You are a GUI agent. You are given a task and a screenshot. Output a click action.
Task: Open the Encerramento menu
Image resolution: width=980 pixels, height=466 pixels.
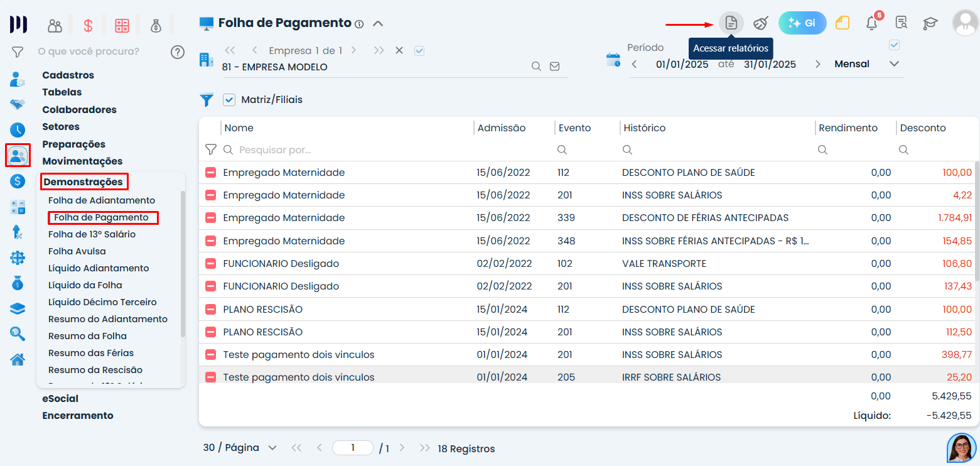point(78,415)
